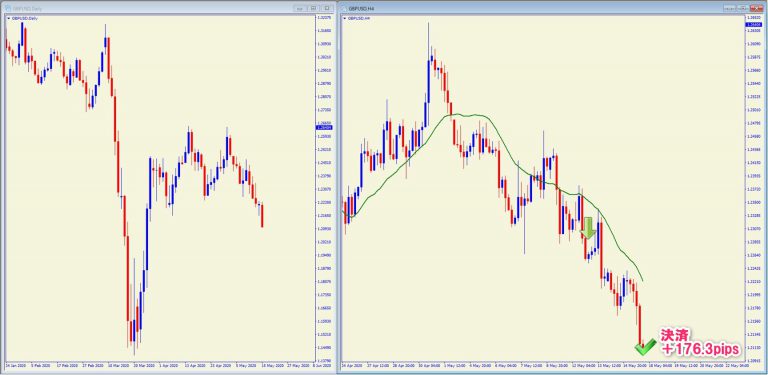Minimize the GBPUSD H4 chart window
The image size is (768, 375).
[x=730, y=8]
